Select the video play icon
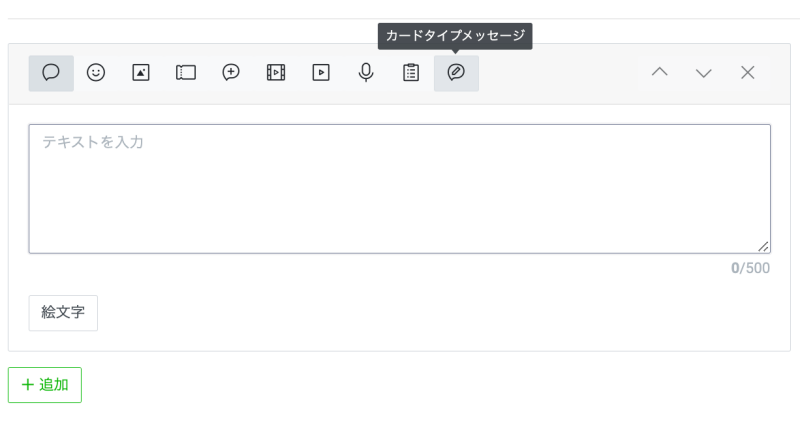 pyautogui.click(x=321, y=73)
